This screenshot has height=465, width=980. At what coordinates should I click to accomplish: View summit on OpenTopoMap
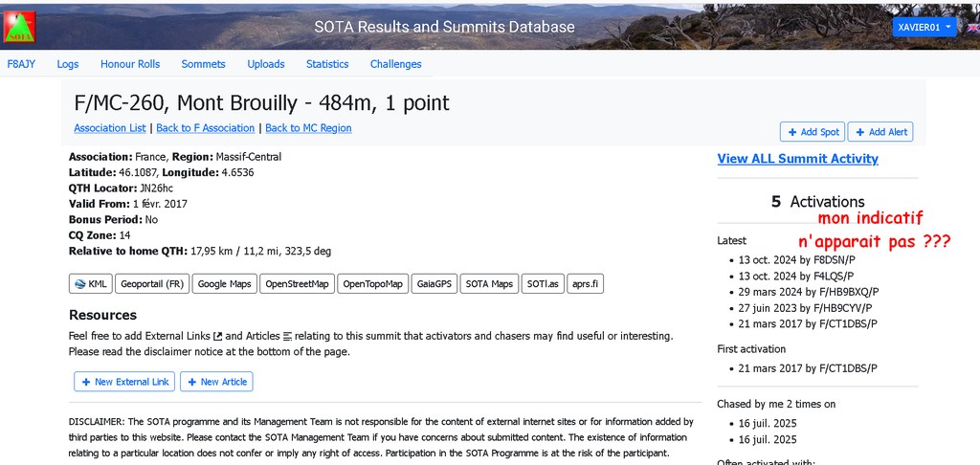[373, 284]
